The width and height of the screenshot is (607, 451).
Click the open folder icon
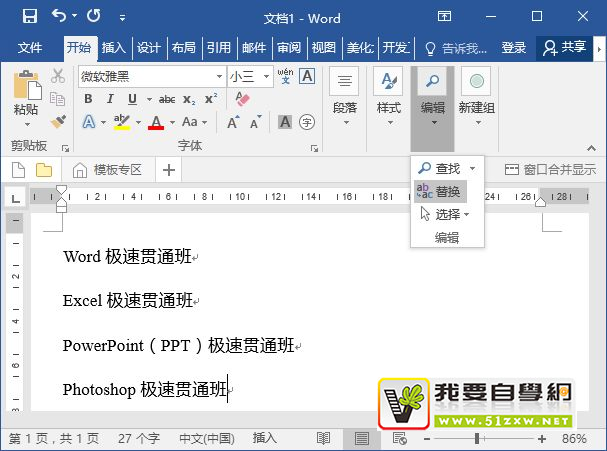tap(44, 170)
